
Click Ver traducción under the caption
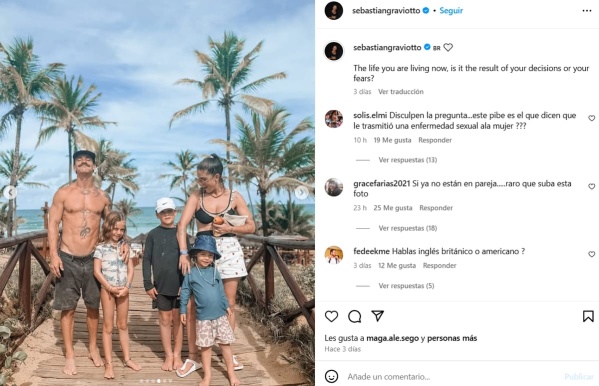pos(401,92)
